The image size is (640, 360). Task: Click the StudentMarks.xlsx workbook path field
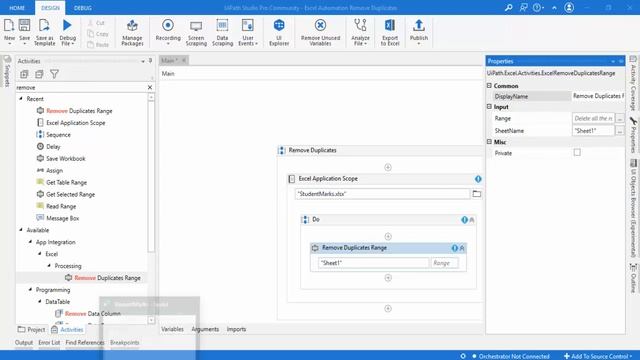(382, 194)
